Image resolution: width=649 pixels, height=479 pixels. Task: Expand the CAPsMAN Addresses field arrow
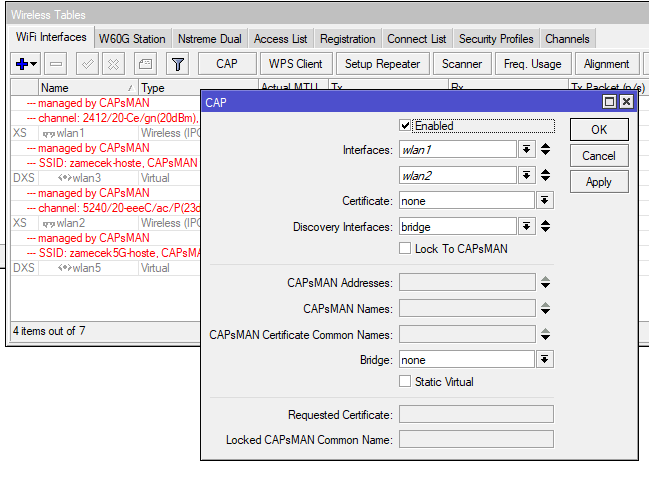pos(545,283)
